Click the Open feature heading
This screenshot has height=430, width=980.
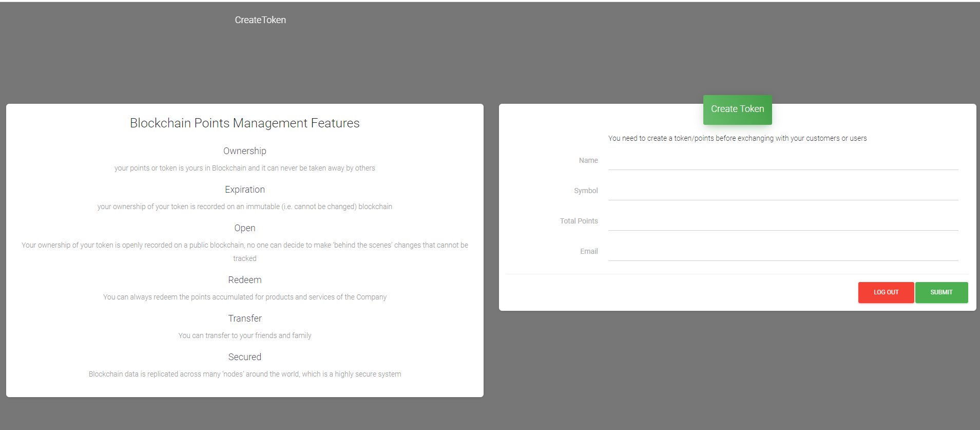[245, 228]
